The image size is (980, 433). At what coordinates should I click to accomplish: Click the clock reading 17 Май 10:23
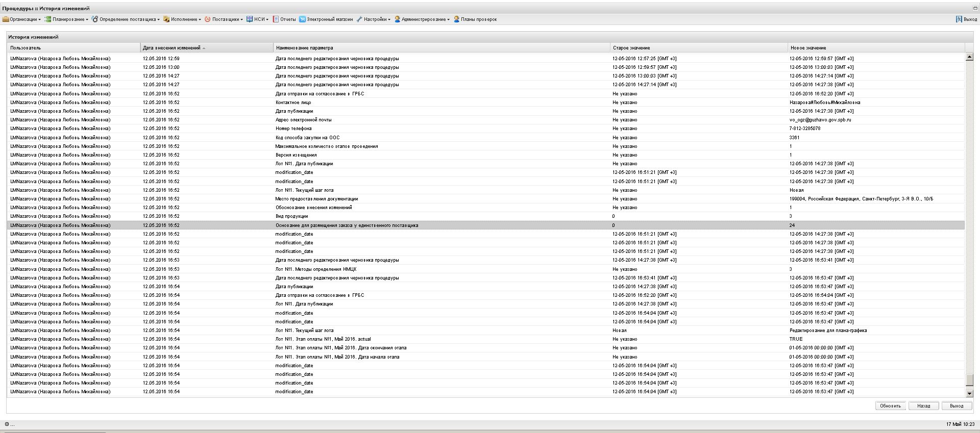pos(960,424)
